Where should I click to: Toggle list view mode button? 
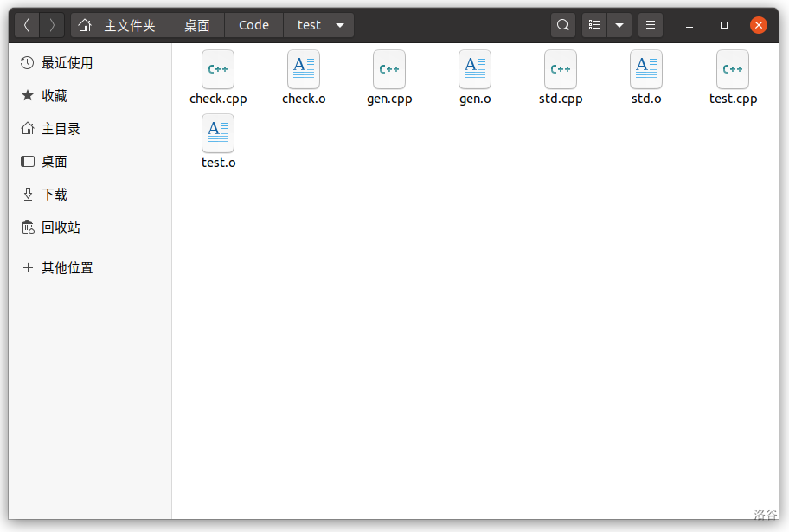[594, 25]
